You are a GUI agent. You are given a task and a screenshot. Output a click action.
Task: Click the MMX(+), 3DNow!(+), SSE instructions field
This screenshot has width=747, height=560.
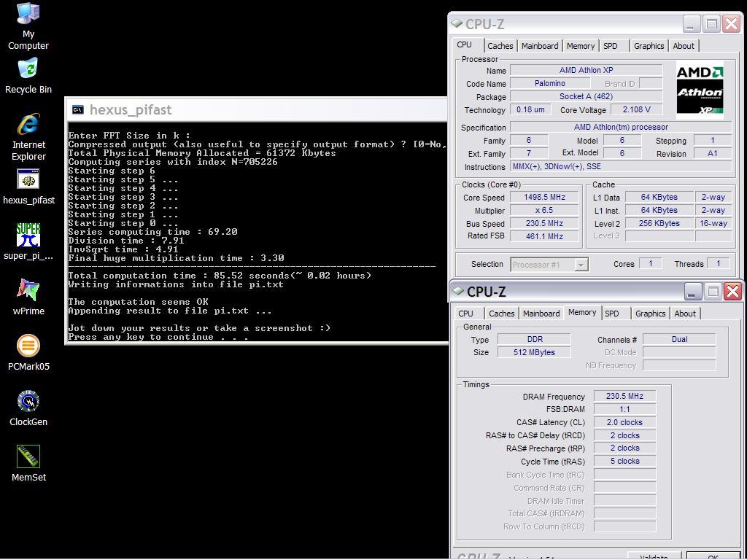coord(621,167)
